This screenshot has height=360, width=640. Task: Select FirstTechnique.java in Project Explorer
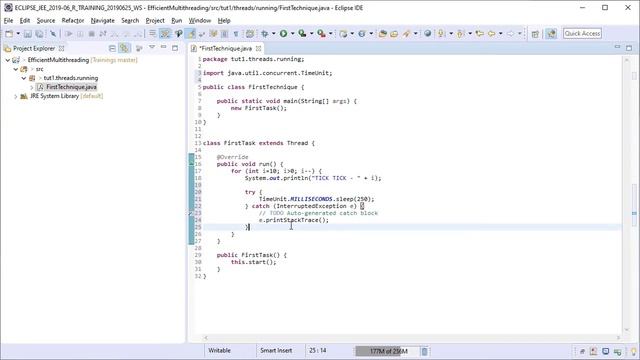click(71, 87)
